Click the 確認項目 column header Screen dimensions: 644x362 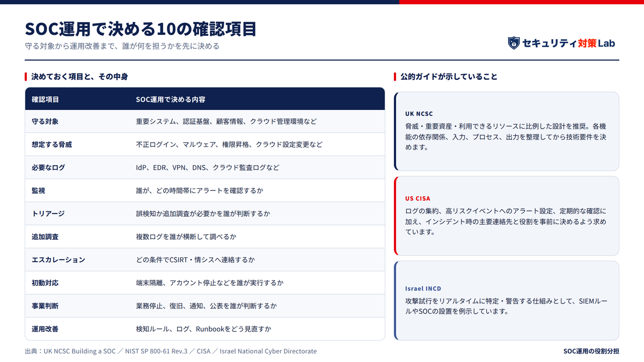(x=45, y=100)
